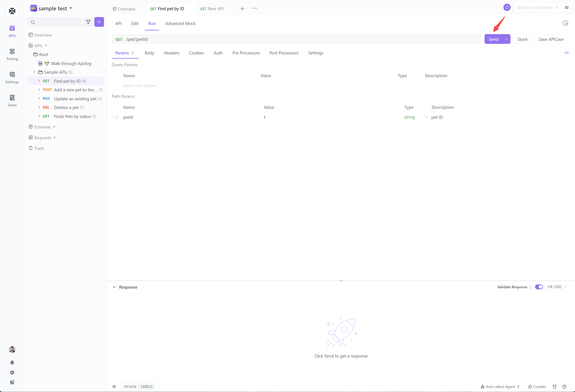Switch to the Headers tab
Image resolution: width=575 pixels, height=392 pixels.
coord(171,53)
